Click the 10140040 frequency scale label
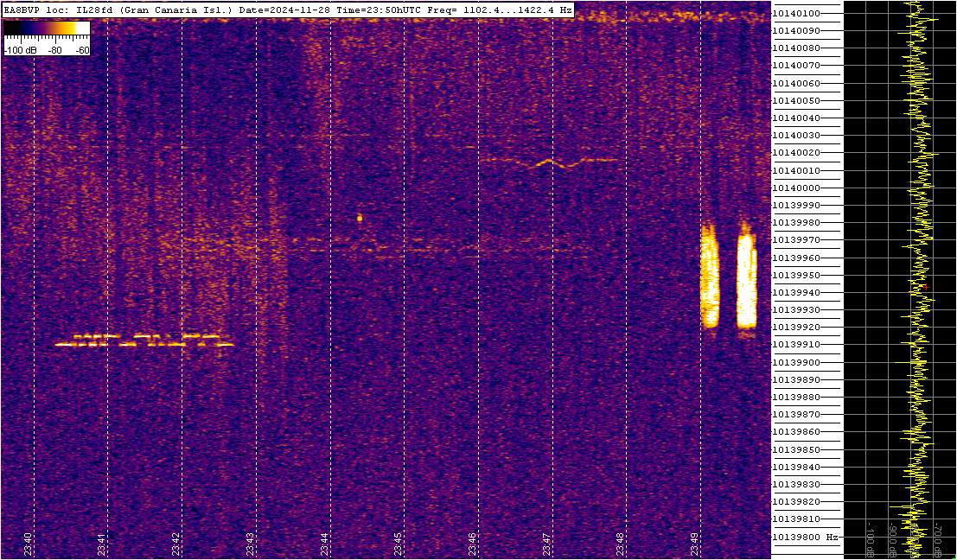957x560 pixels. coord(796,118)
